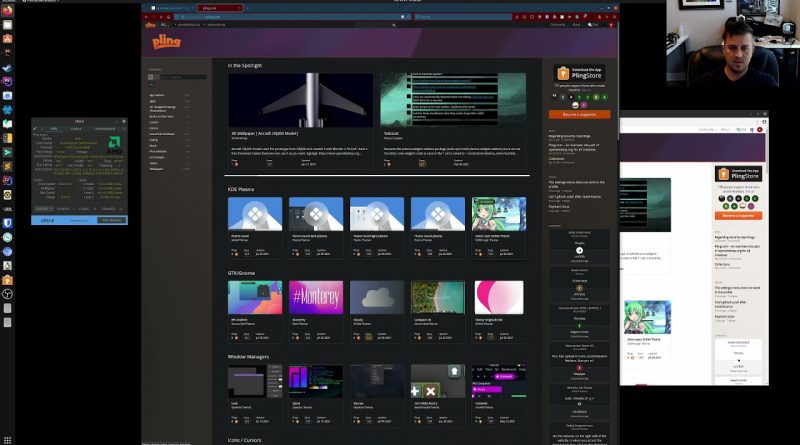Click the pink supporter avatar in front sidebar
Viewport: 800px width, 445px height.
(584, 105)
